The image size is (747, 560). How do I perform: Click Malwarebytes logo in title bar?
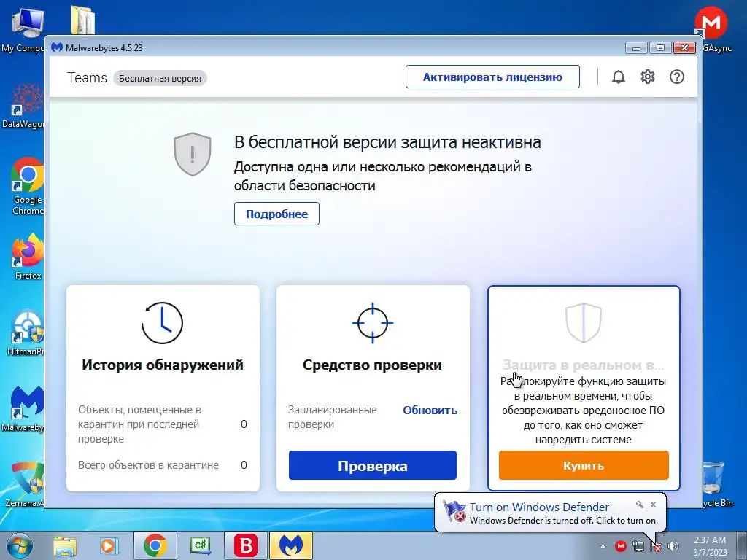click(x=57, y=47)
